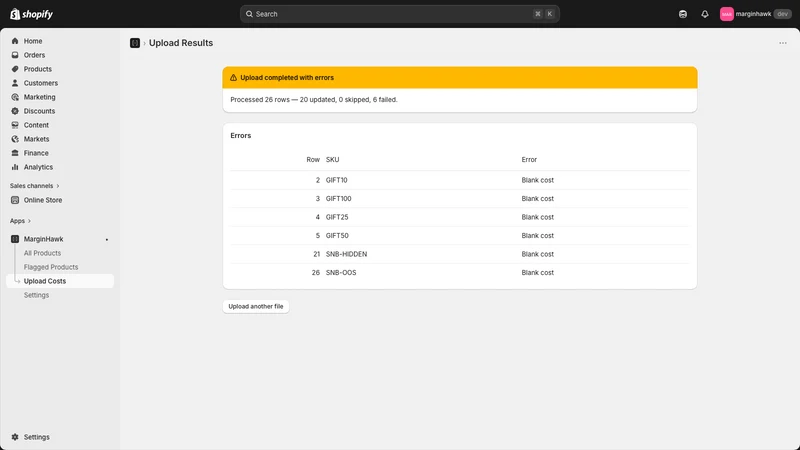Expand the Apps section
The width and height of the screenshot is (800, 450).
coord(20,221)
